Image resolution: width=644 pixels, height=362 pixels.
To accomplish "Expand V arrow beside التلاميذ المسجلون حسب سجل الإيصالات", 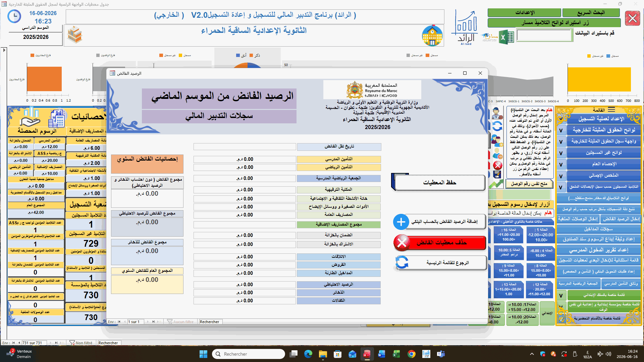I will coord(561,187).
